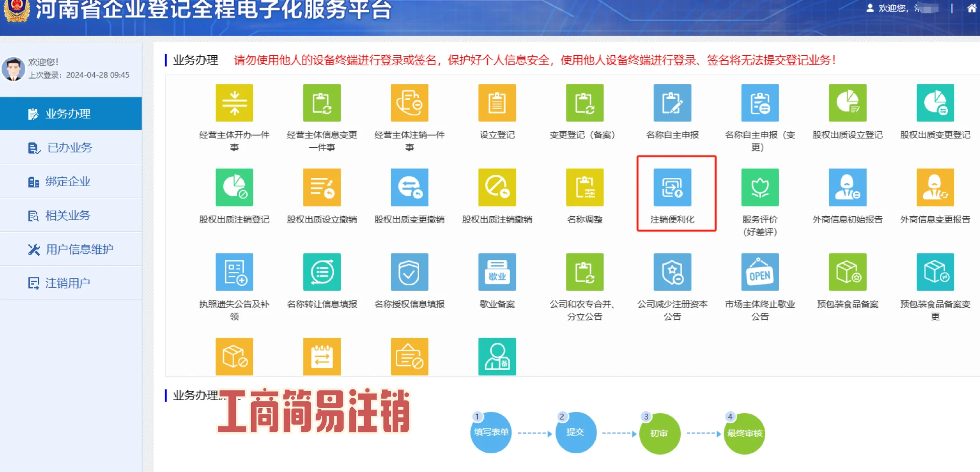Click the 填写表单 step circle
The image size is (980, 472).
coord(490,433)
